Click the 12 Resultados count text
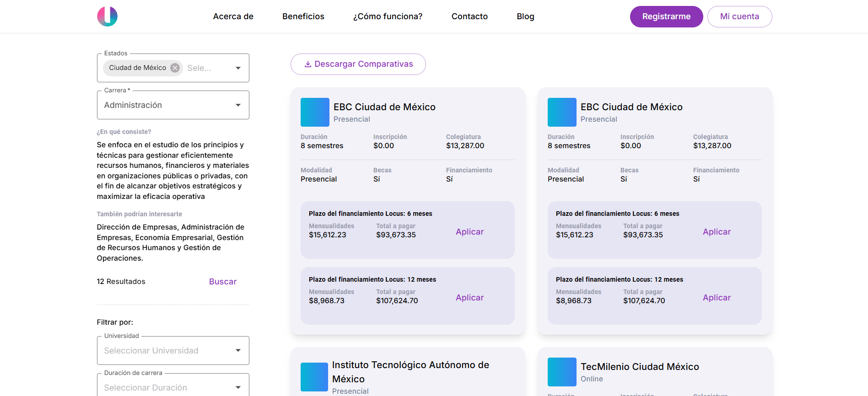Image resolution: width=868 pixels, height=396 pixels. (121, 282)
